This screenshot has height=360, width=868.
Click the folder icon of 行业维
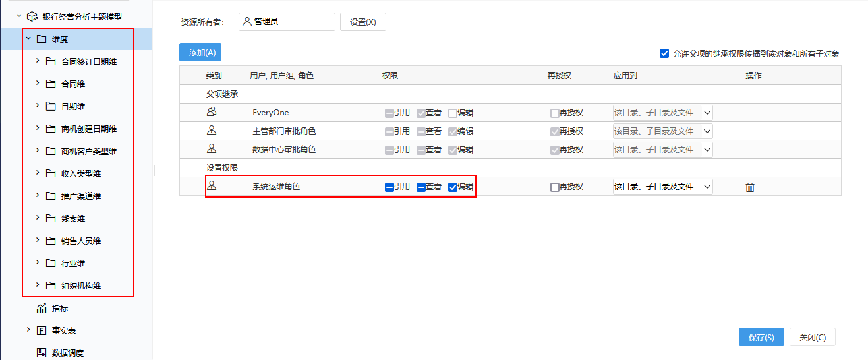[50, 263]
